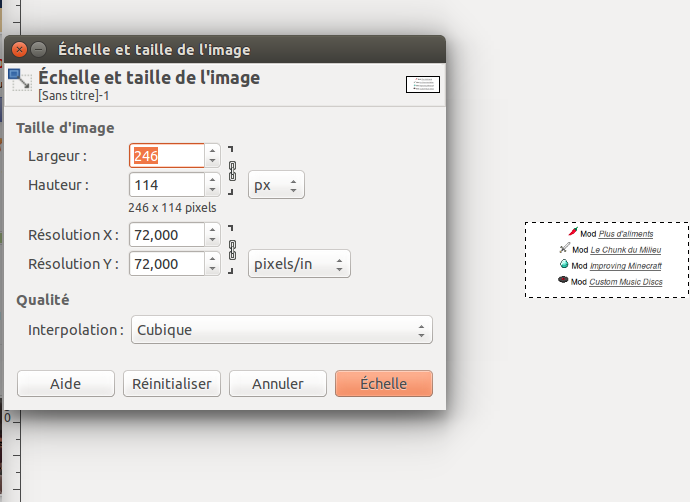Open the pixels/in resolution unit dropdown
Viewport: 690px width, 502px height.
[298, 264]
